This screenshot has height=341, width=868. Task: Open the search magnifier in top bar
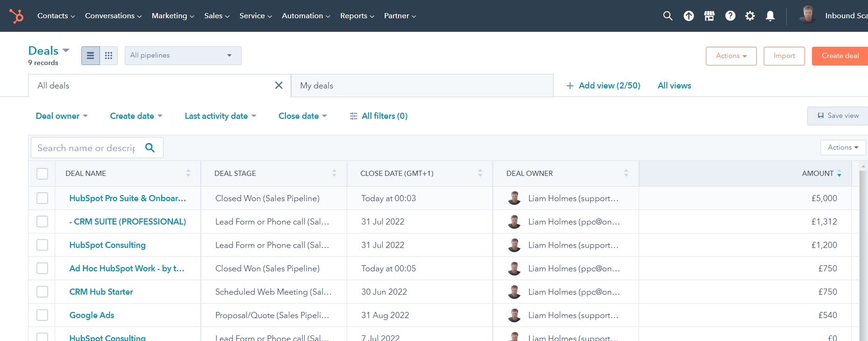pyautogui.click(x=668, y=16)
